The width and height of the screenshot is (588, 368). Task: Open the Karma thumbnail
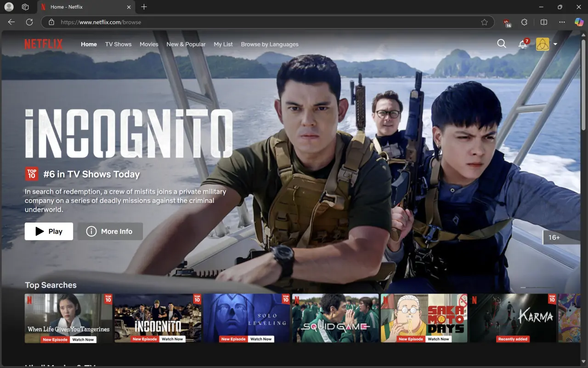tap(513, 318)
